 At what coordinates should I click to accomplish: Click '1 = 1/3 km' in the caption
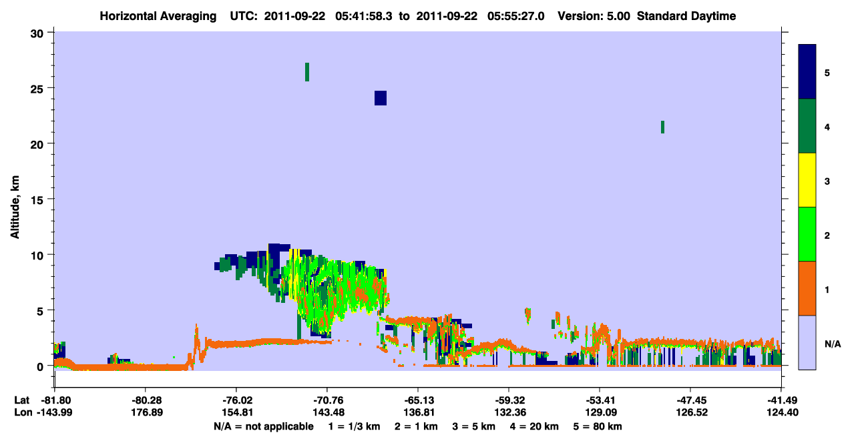355,426
